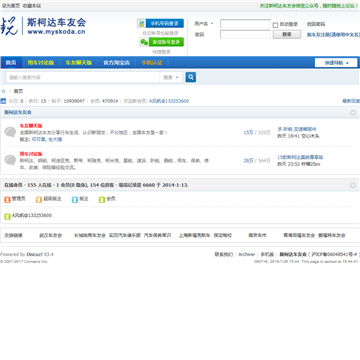Open the 保定驾校 friendly link
360x360 pixels.
click(x=223, y=235)
